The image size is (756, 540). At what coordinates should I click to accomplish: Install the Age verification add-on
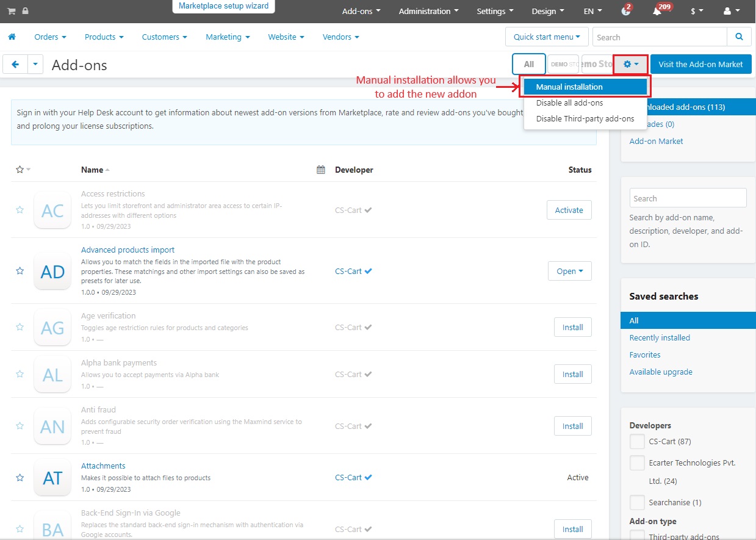(572, 327)
